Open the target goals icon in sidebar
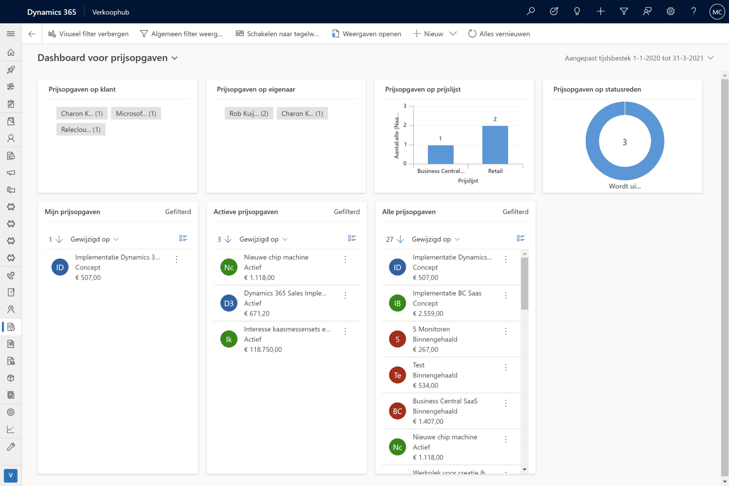Image resolution: width=729 pixels, height=486 pixels. (x=11, y=412)
